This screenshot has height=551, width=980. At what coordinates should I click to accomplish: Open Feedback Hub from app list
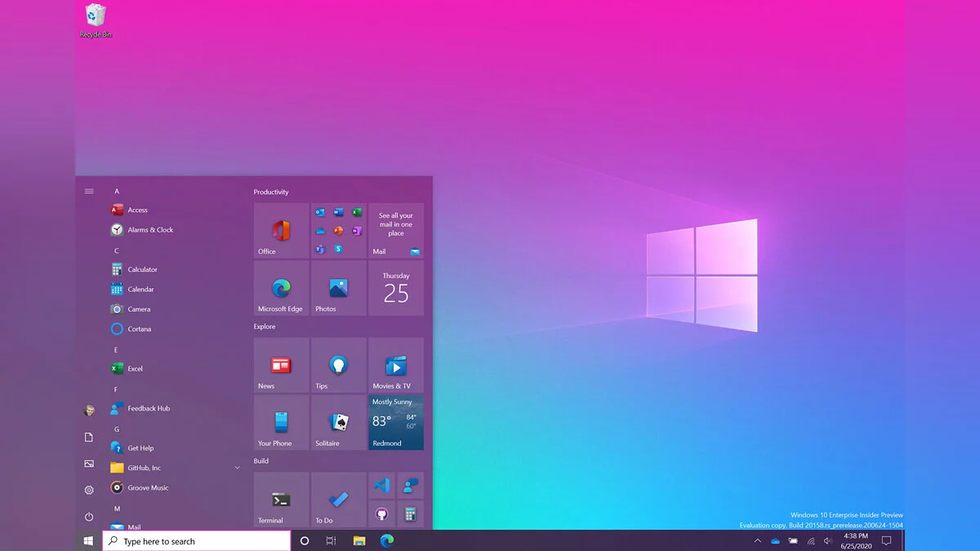click(148, 408)
